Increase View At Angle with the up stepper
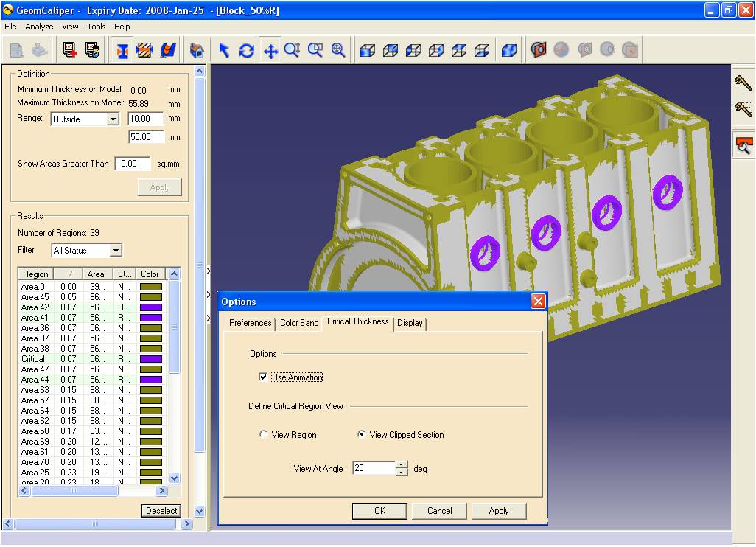756x547 pixels. click(x=402, y=465)
